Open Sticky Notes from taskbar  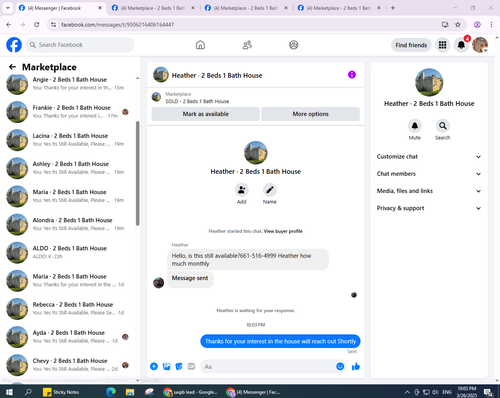pyautogui.click(x=61, y=392)
